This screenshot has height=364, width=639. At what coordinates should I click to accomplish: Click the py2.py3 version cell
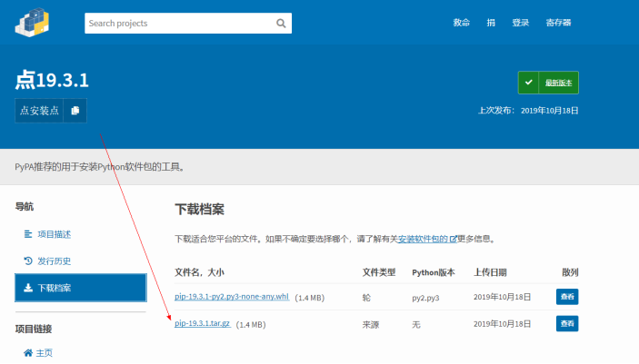click(425, 298)
